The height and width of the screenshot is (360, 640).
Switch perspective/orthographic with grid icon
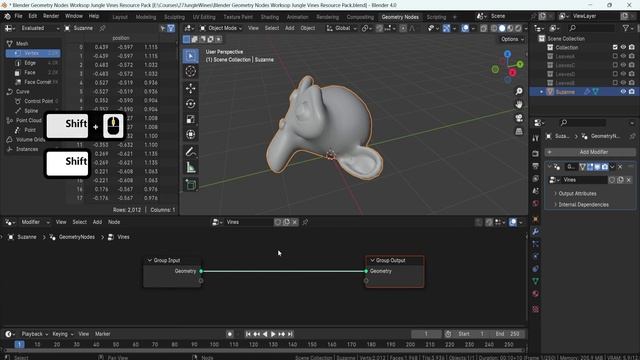pos(519,131)
